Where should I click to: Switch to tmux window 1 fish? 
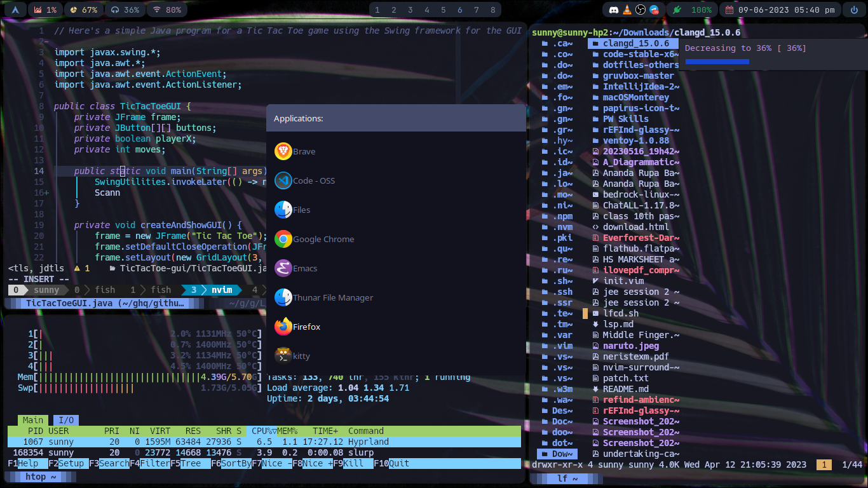click(151, 290)
